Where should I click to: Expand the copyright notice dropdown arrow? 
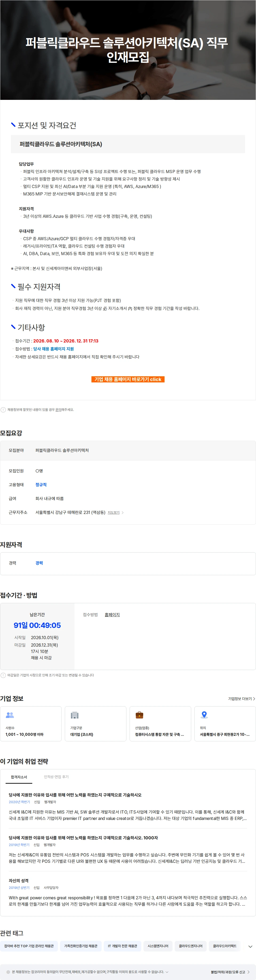pyautogui.click(x=167, y=972)
